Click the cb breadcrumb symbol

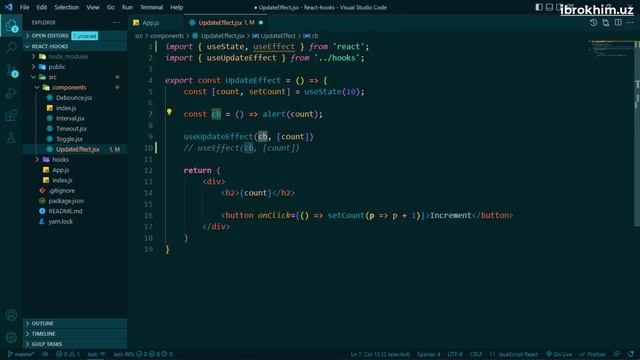point(311,36)
